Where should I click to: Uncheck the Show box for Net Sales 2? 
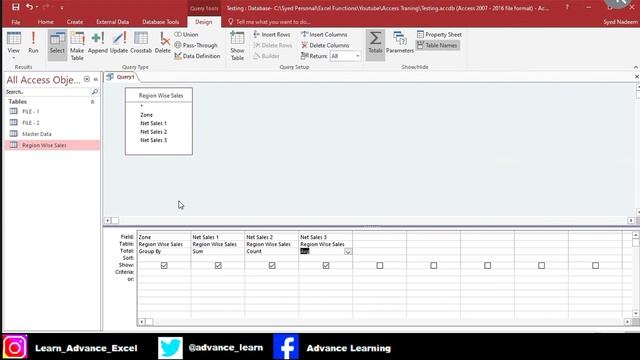point(272,265)
